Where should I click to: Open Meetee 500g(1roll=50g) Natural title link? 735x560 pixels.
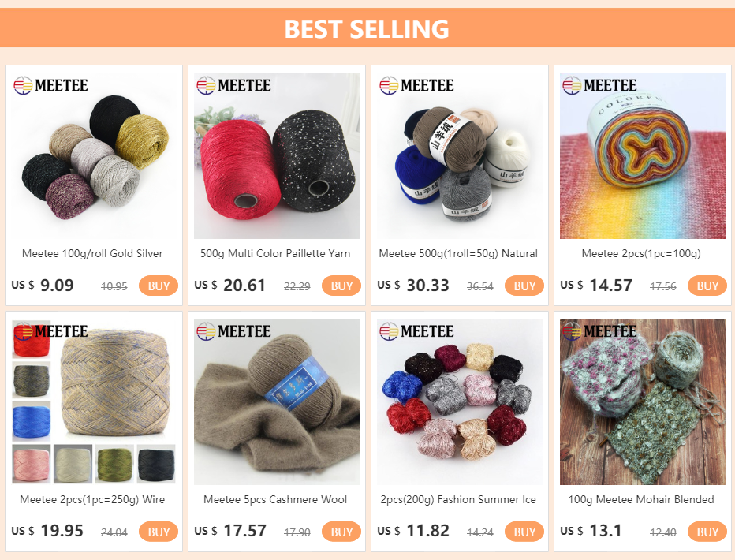(458, 253)
